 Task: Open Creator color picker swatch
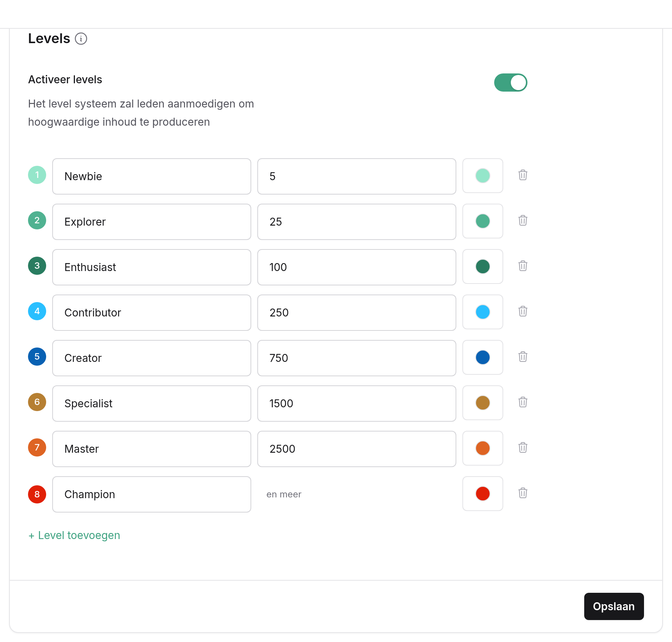483,357
